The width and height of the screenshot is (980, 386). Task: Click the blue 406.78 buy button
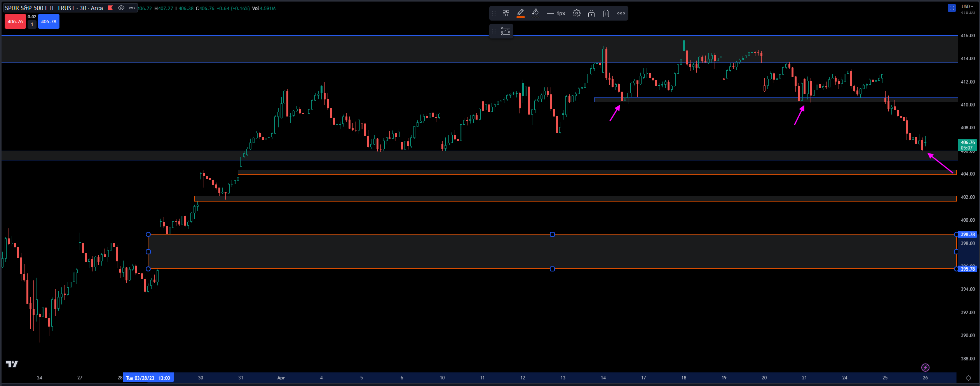[49, 22]
